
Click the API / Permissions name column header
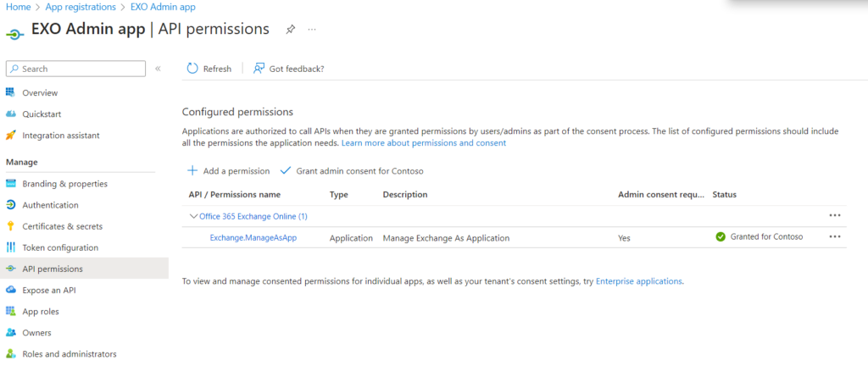[x=235, y=195]
